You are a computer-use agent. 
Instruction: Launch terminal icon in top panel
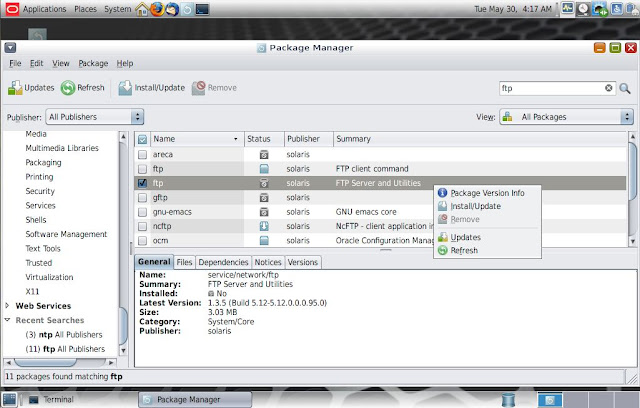click(202, 9)
